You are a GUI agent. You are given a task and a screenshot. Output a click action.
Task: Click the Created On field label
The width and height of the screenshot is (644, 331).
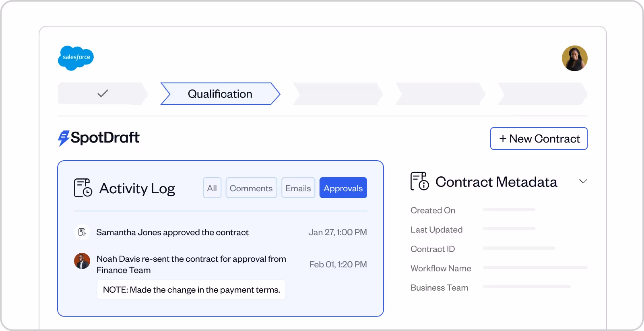pyautogui.click(x=433, y=210)
